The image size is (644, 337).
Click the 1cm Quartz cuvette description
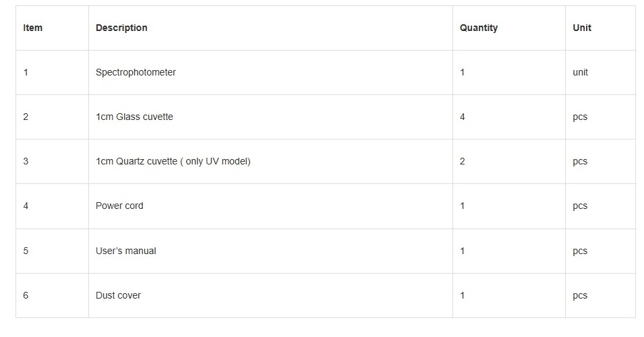tap(173, 161)
